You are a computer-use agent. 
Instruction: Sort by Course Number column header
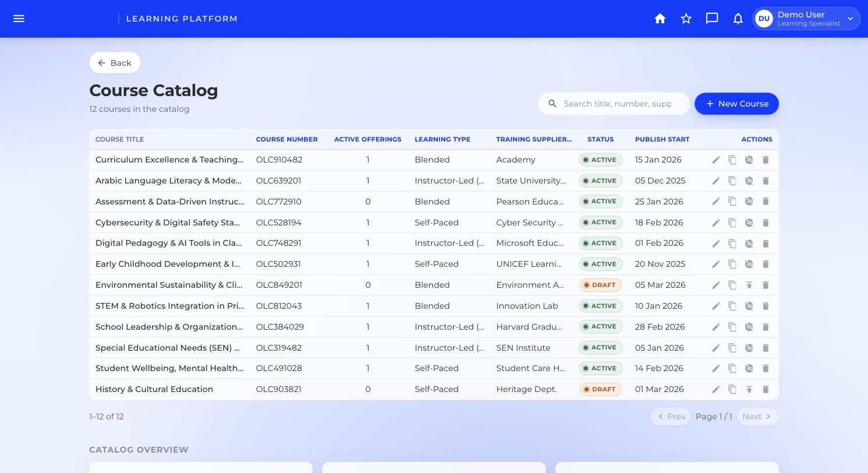[x=286, y=139]
